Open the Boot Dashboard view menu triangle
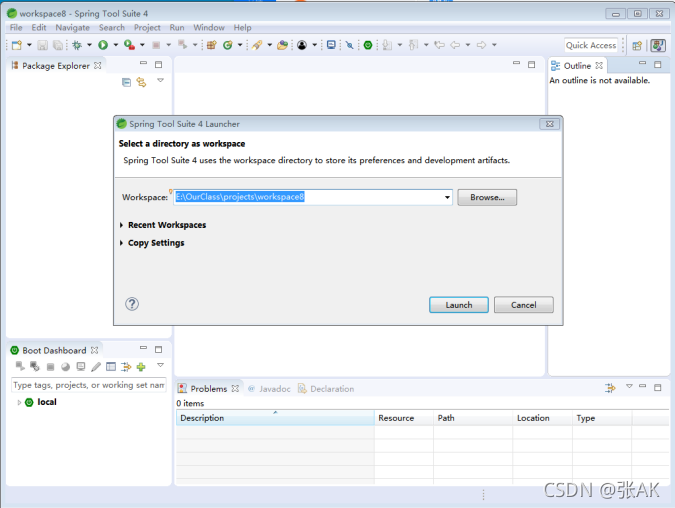The width and height of the screenshot is (675, 508). [x=160, y=366]
